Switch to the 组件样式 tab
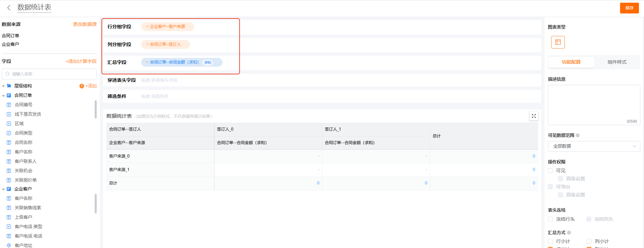Screen dimensions: 644x248 tap(617, 62)
